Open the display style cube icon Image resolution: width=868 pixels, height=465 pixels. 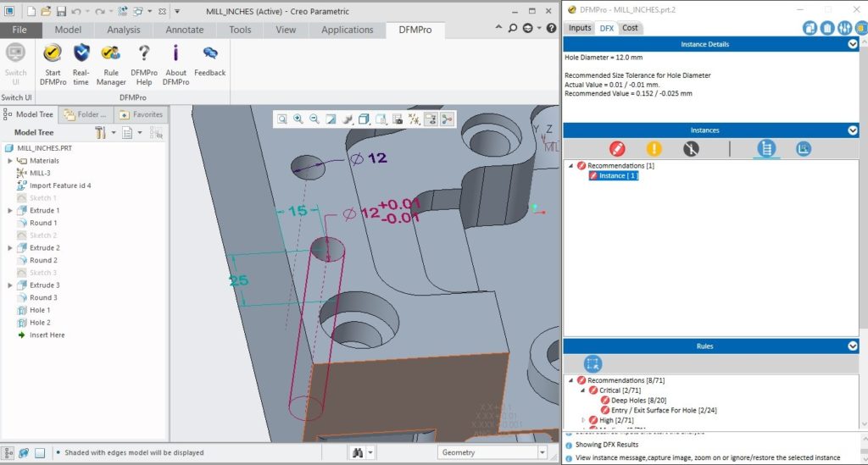coord(364,119)
